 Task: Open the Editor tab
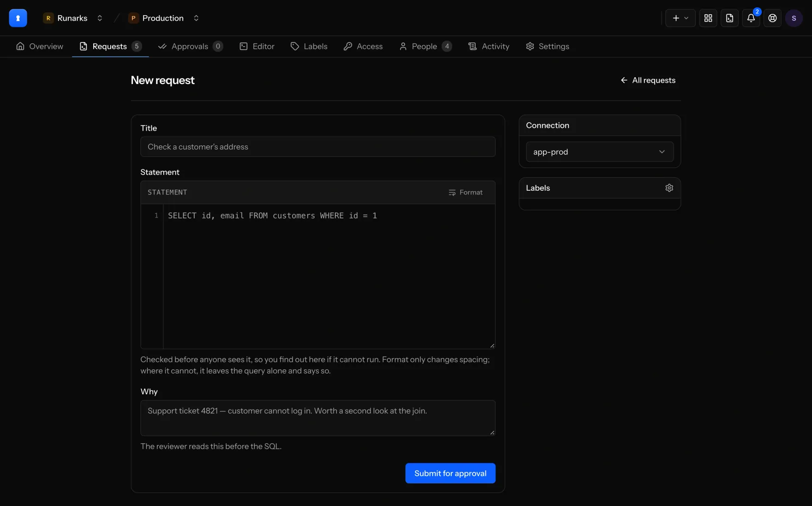coord(257,46)
